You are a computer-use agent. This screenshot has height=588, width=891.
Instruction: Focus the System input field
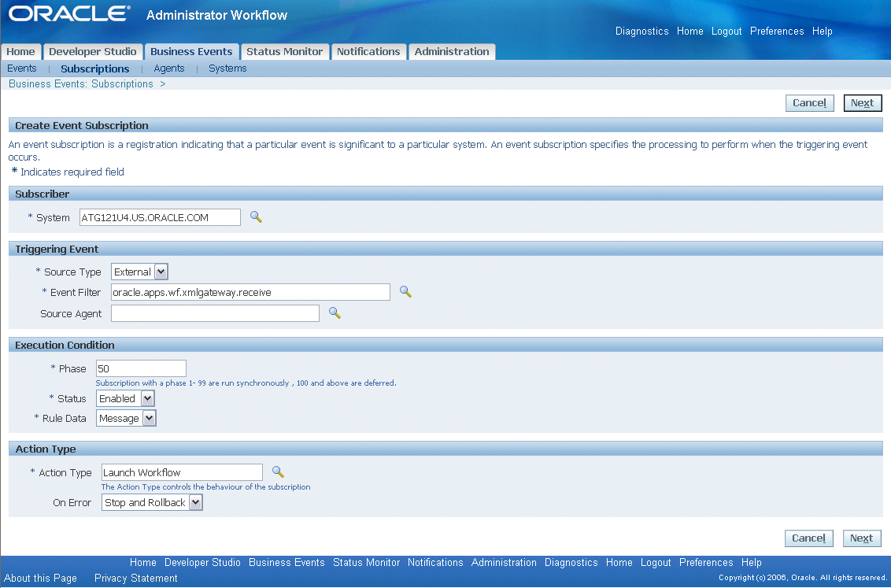pos(160,217)
